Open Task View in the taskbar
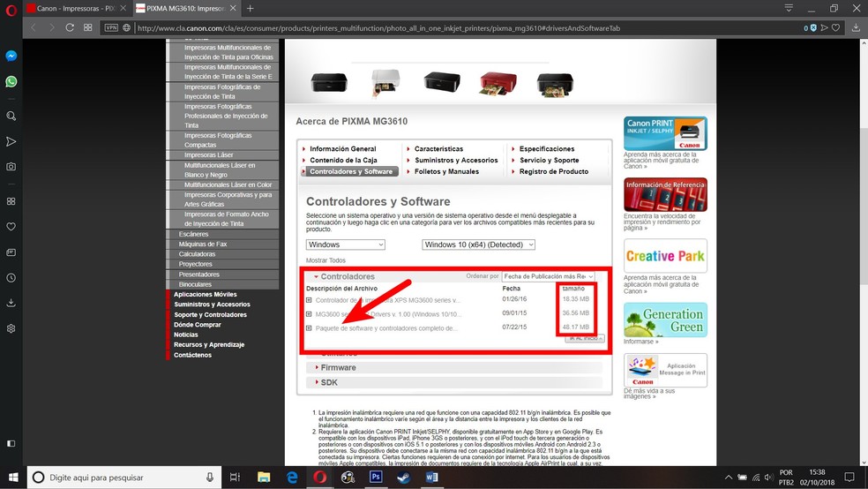The image size is (868, 489). (235, 478)
